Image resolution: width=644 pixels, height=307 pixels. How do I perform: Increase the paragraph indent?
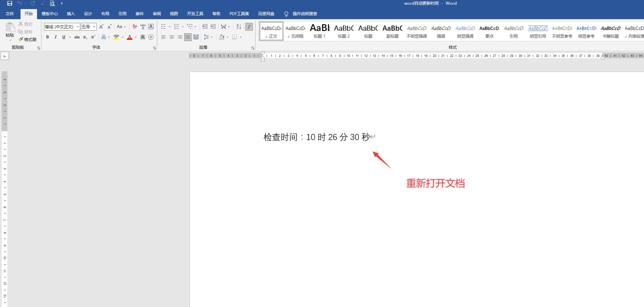pos(213,27)
